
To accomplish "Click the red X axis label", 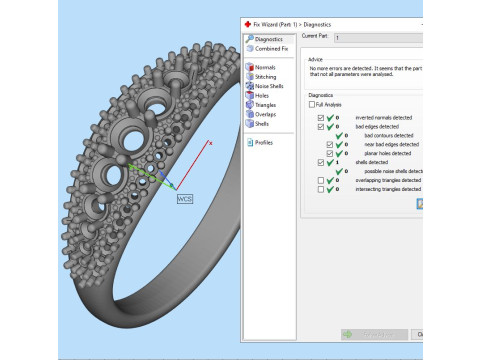I will [211, 143].
